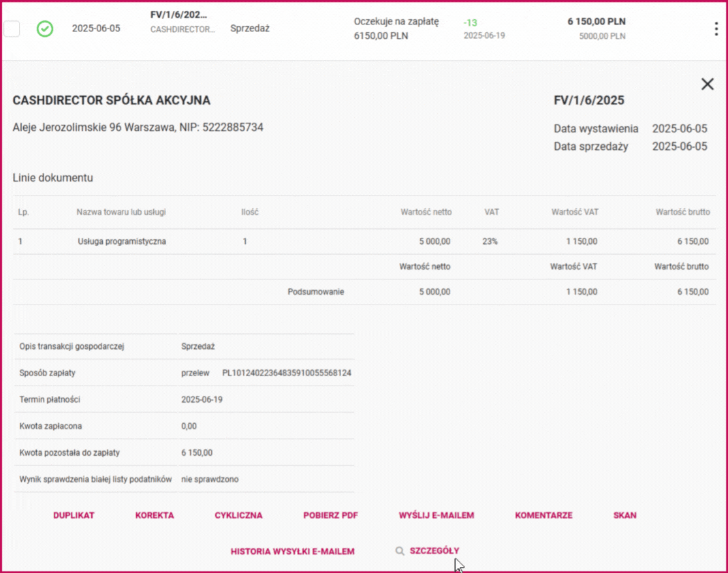Tick the invoice row checkbox
This screenshot has width=728, height=573.
click(x=12, y=29)
